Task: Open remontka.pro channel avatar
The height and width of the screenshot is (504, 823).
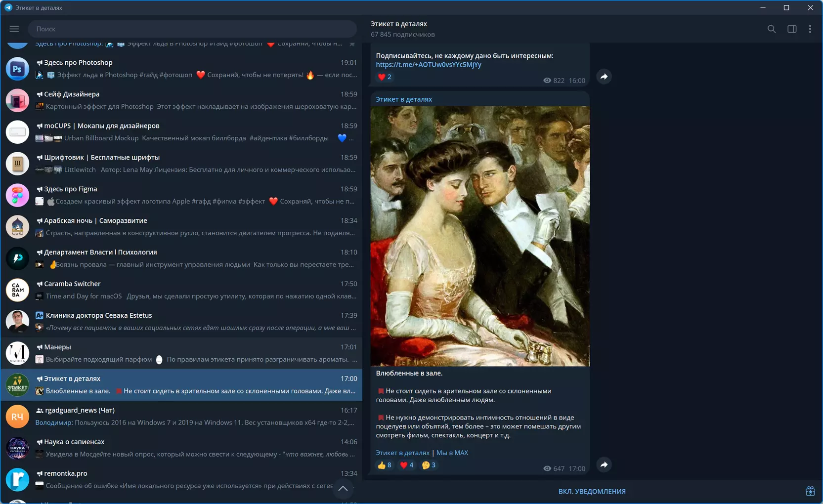Action: click(x=17, y=480)
